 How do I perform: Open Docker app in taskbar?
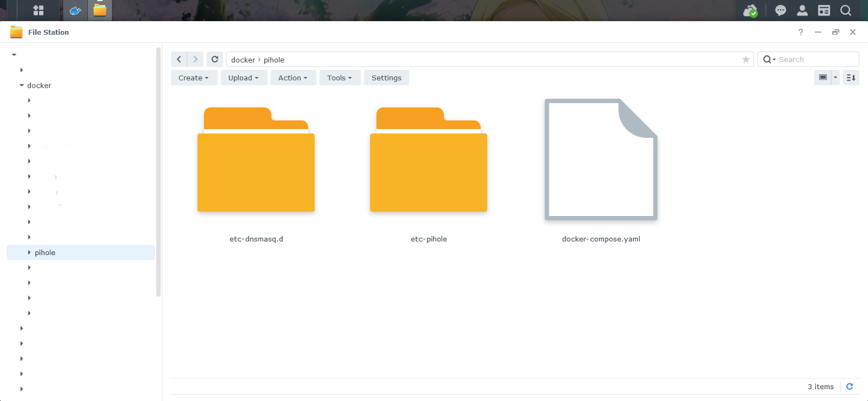point(75,11)
